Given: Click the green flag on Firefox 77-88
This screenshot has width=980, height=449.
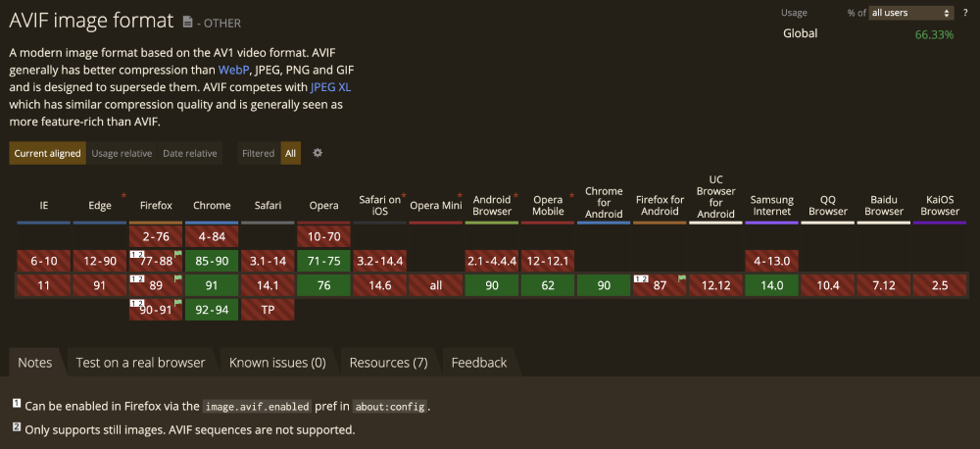Looking at the screenshot, I should point(177,255).
